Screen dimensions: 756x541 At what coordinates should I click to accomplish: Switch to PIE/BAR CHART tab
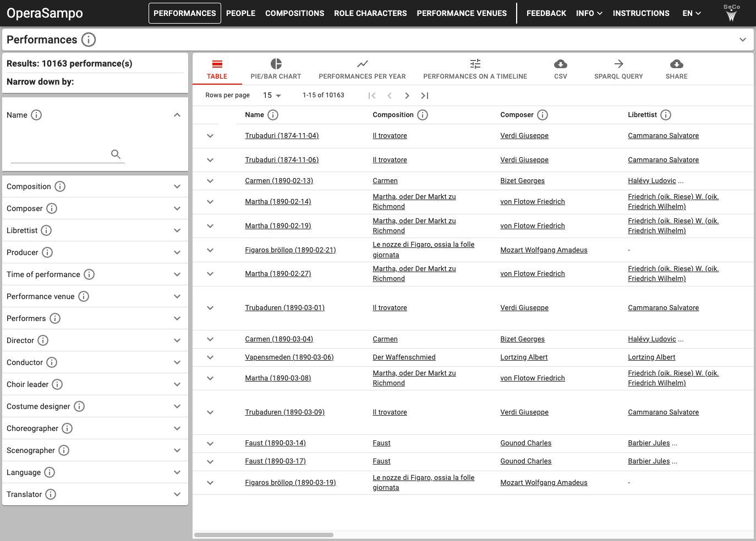(276, 69)
